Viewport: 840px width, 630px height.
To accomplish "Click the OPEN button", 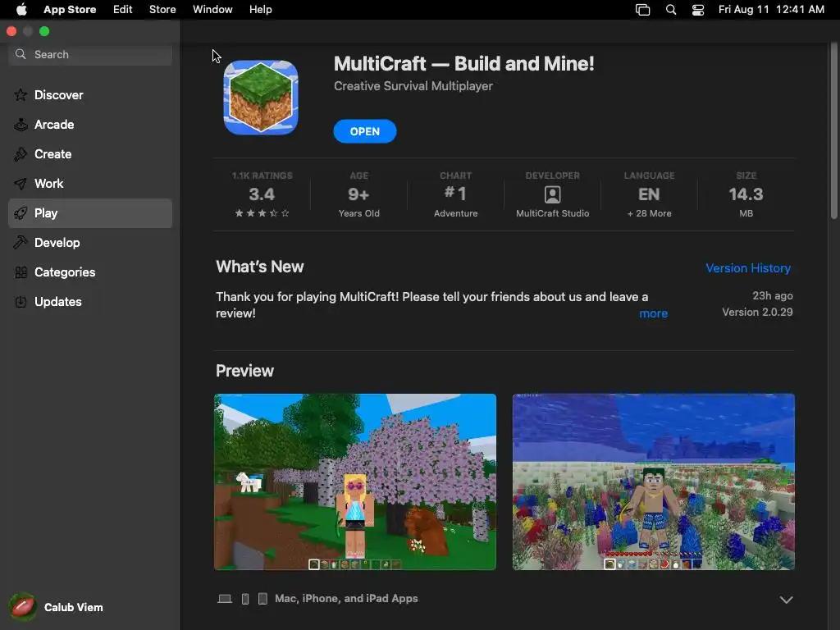I will tap(365, 131).
